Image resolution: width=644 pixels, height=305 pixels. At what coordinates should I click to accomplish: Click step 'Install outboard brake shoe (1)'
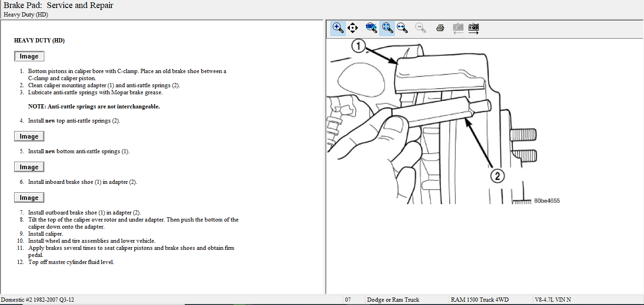coord(84,213)
